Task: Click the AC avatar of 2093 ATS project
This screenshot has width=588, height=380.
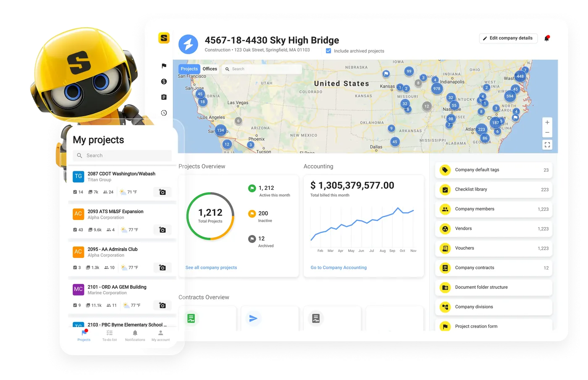Action: pos(78,214)
